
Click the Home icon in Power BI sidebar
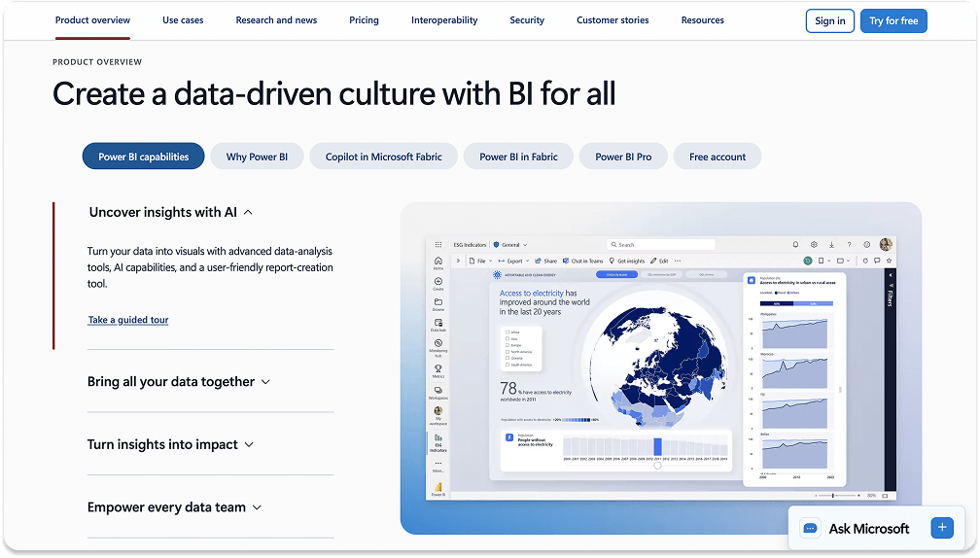tap(438, 262)
